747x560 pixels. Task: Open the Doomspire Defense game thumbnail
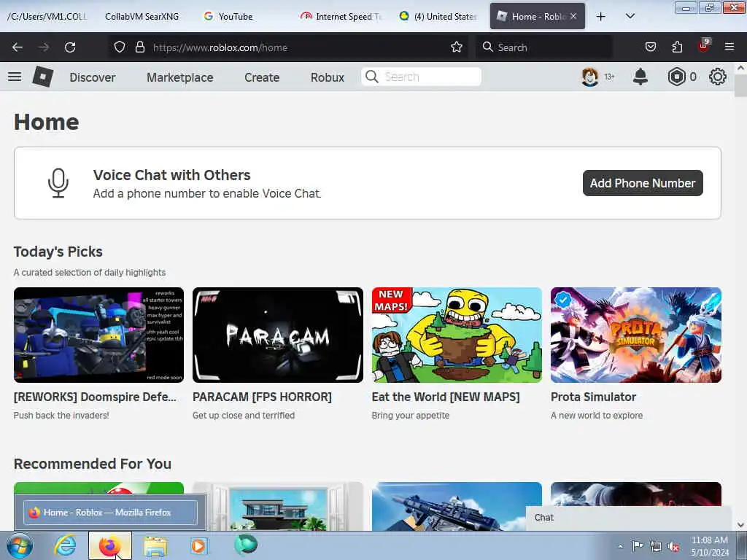(x=98, y=335)
